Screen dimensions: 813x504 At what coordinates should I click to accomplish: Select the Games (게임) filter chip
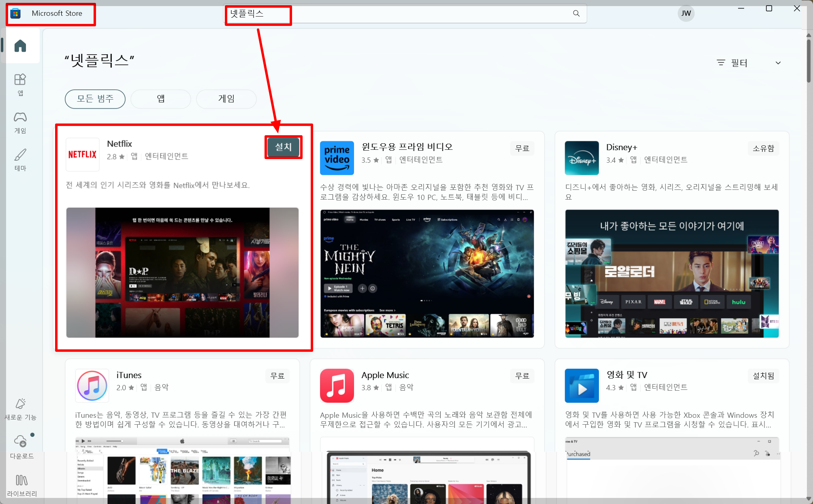point(226,99)
